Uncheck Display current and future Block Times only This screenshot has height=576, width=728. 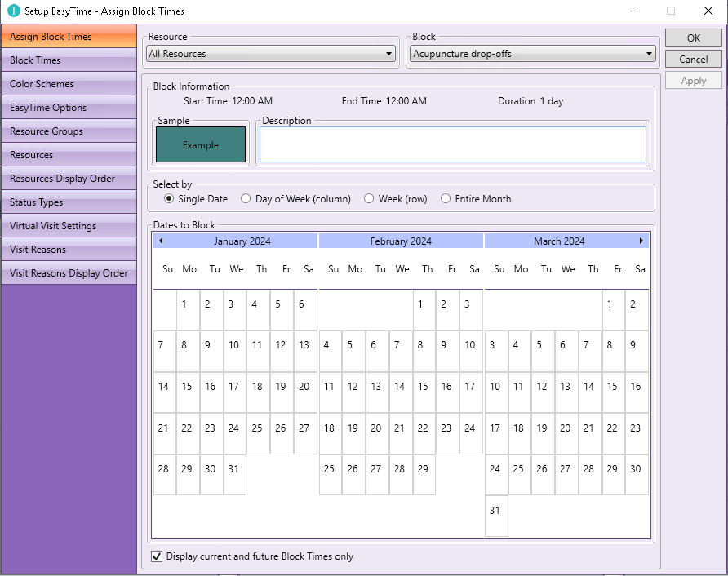pyautogui.click(x=158, y=556)
